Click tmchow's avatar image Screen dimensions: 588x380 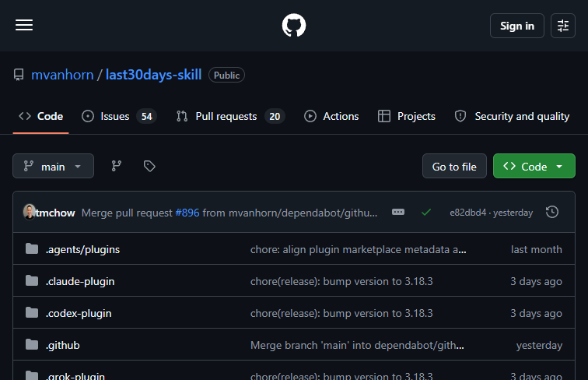point(30,212)
